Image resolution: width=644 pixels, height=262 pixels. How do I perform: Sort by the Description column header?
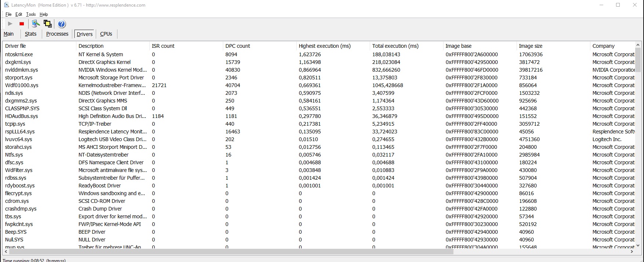click(113, 46)
